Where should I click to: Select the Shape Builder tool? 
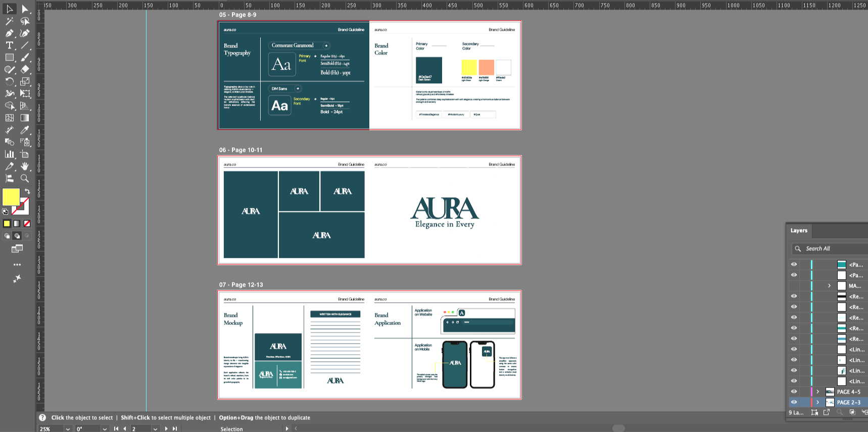coord(10,106)
